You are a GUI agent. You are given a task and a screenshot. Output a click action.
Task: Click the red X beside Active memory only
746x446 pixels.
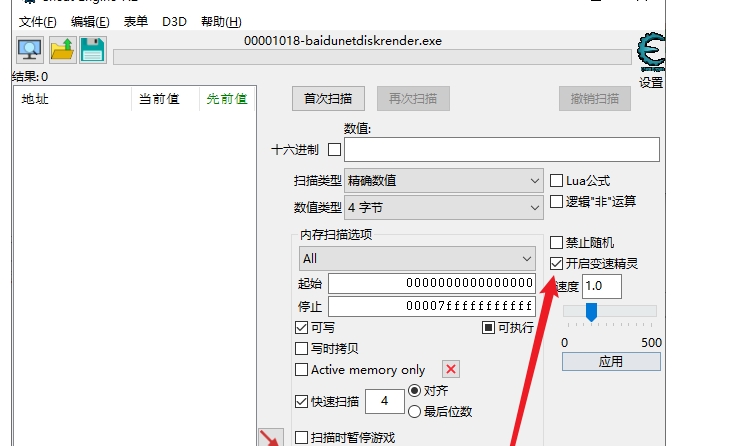pos(451,370)
